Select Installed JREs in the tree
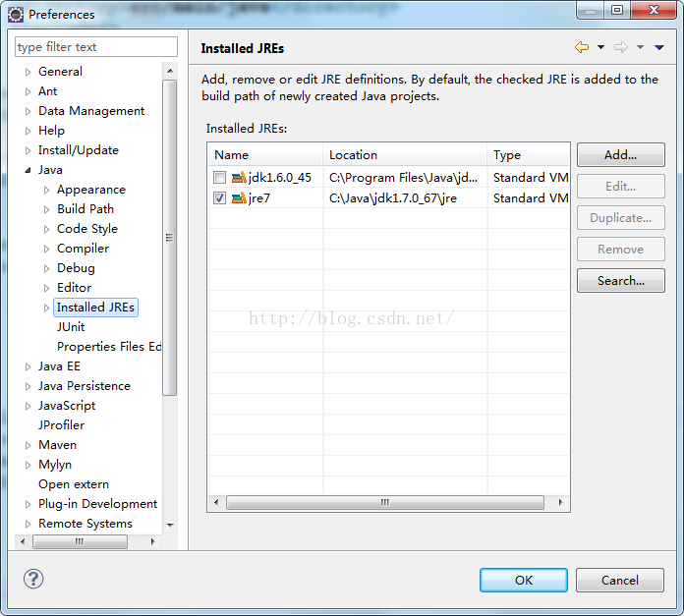This screenshot has height=616, width=684. click(95, 308)
